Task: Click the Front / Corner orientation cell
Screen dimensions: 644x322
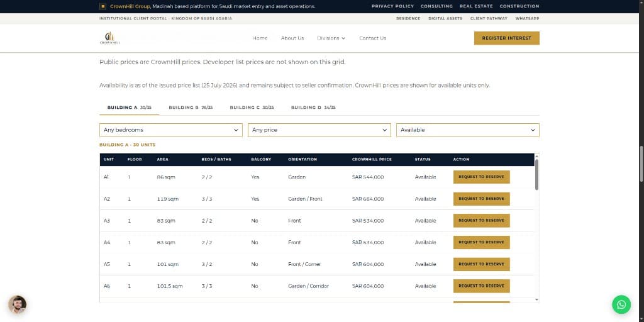Action: tap(304, 264)
